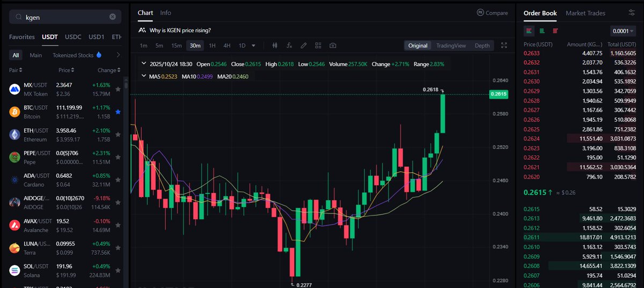Switch chart view to Depth
The width and height of the screenshot is (644, 288).
pos(482,46)
